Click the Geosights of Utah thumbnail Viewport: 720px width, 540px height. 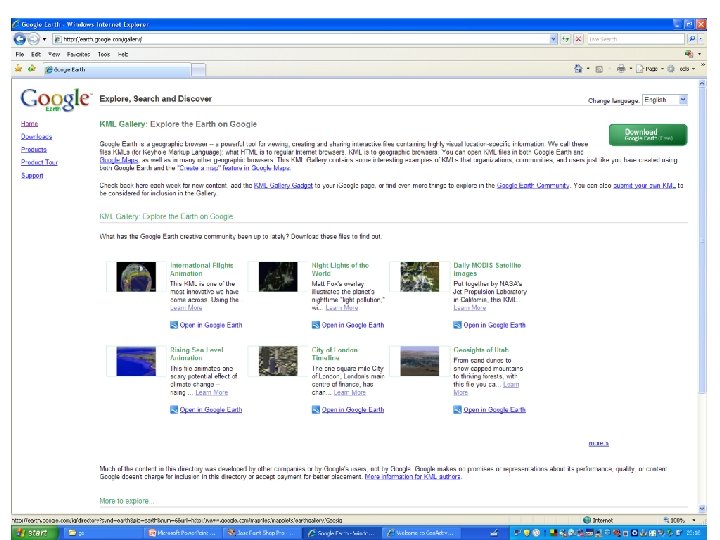(x=419, y=361)
